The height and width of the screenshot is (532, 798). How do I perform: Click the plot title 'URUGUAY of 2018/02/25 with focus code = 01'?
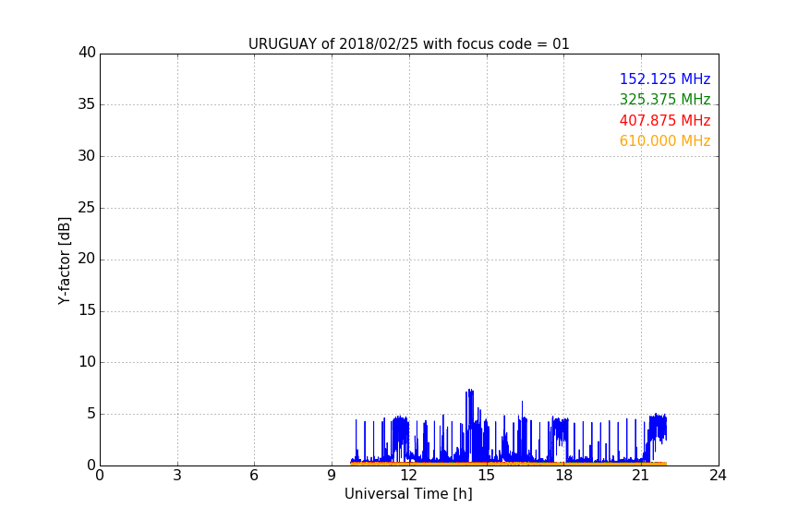coord(408,43)
